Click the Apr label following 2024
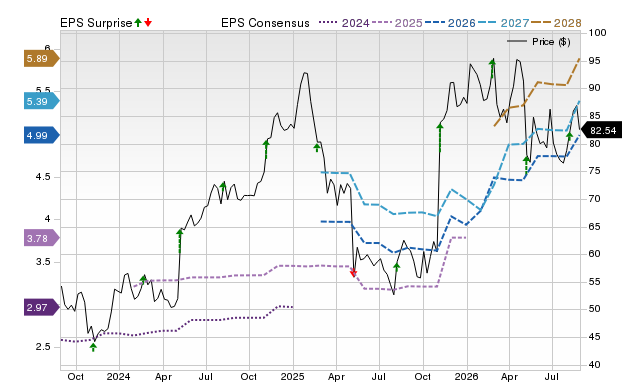The image size is (640, 382). pos(163,376)
